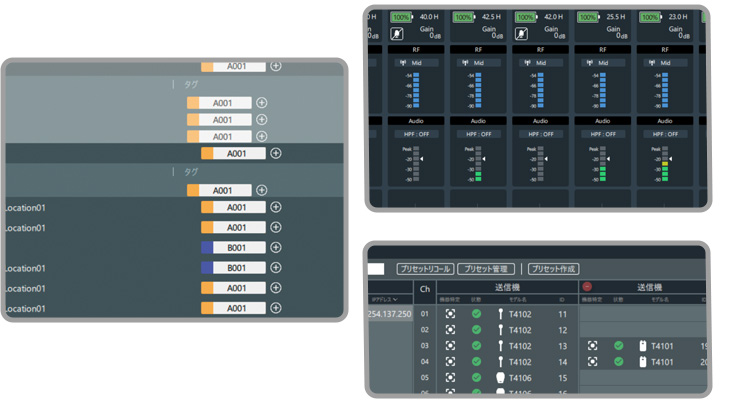This screenshot has width=734, height=400.
Task: Click the RF header of the 42.0 H channel
Action: (541, 49)
